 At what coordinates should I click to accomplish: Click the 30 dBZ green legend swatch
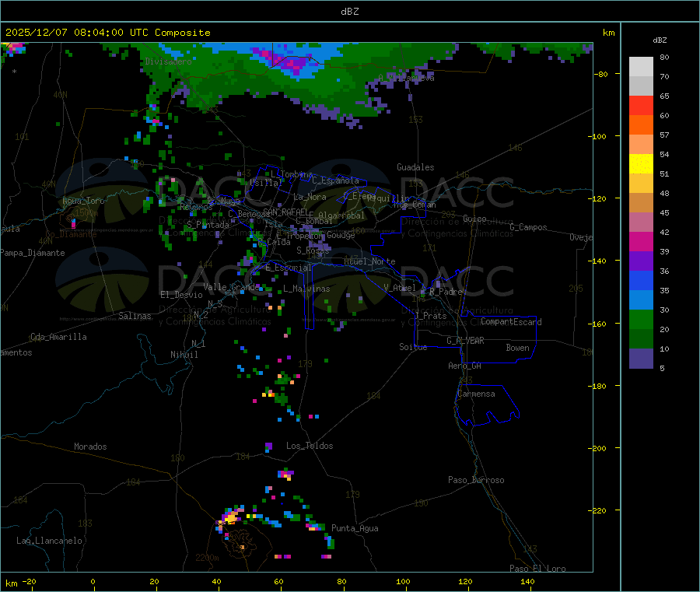click(x=641, y=319)
